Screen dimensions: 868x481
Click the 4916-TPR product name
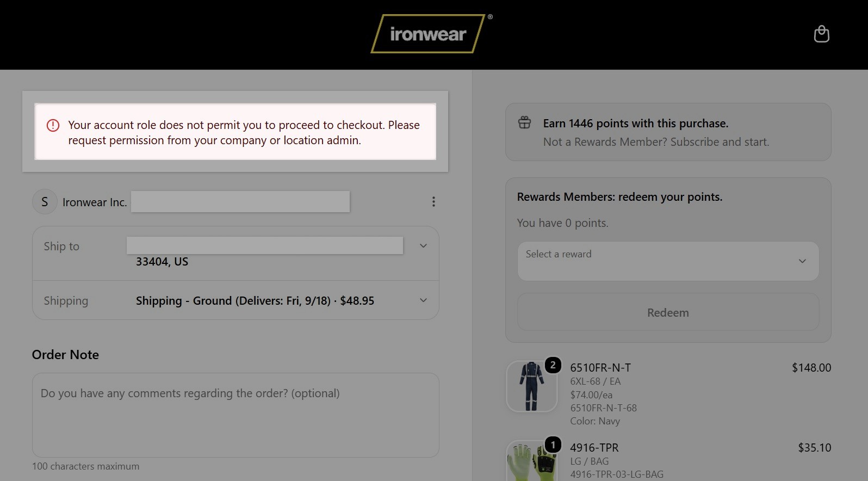click(x=594, y=448)
